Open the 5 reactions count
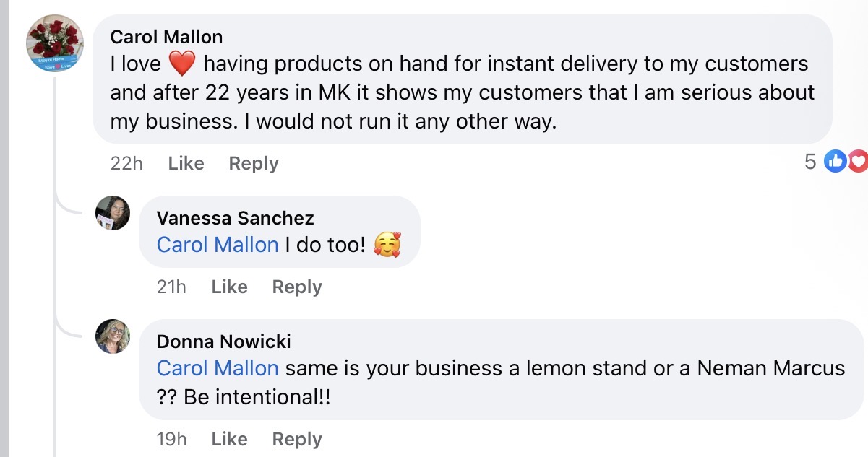Image resolution: width=868 pixels, height=457 pixels. [810, 162]
